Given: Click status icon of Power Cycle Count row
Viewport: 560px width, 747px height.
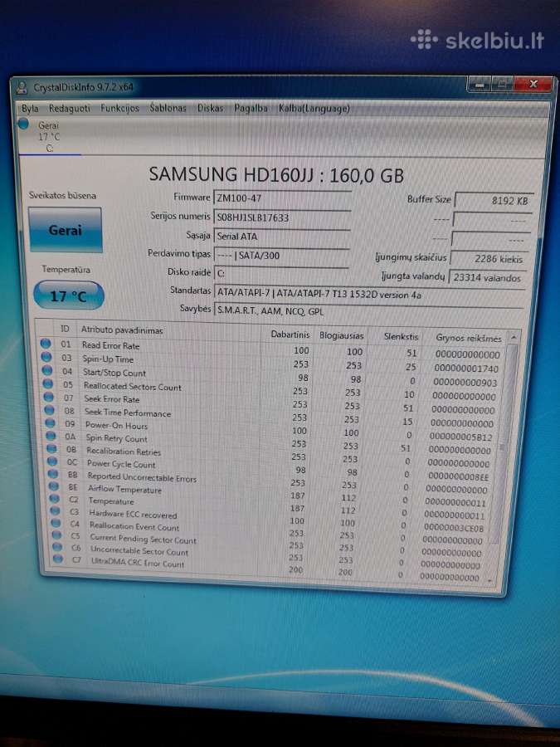Looking at the screenshot, I should coord(52,461).
